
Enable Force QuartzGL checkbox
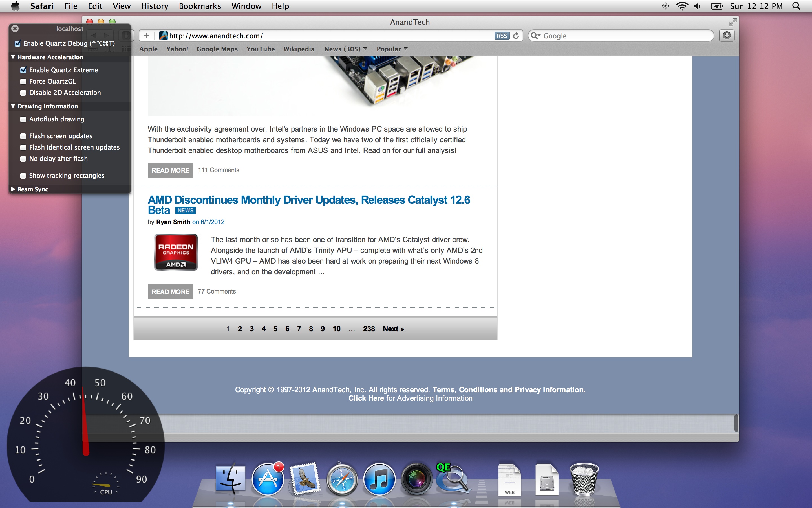[x=23, y=81]
